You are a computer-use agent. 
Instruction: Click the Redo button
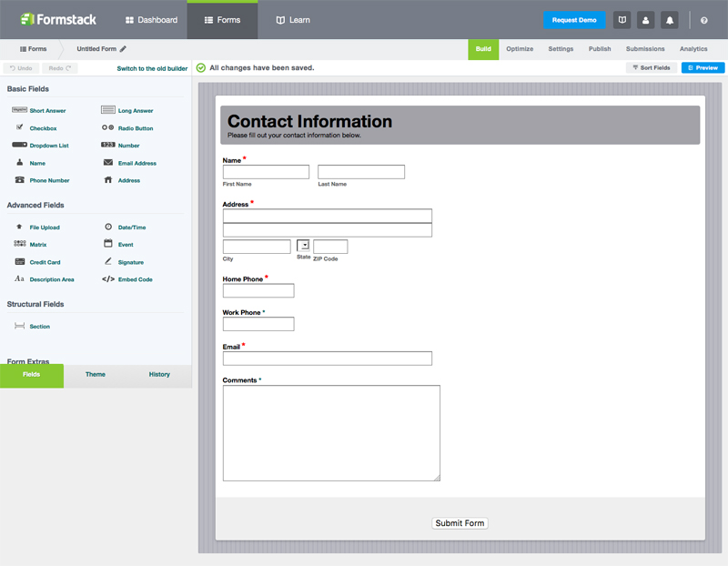tap(59, 68)
